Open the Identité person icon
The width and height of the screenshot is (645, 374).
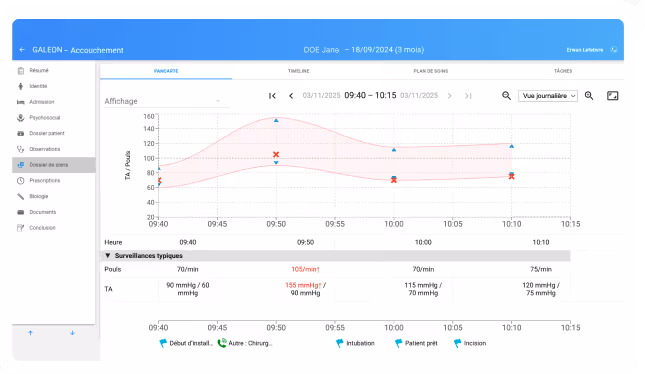pyautogui.click(x=21, y=86)
